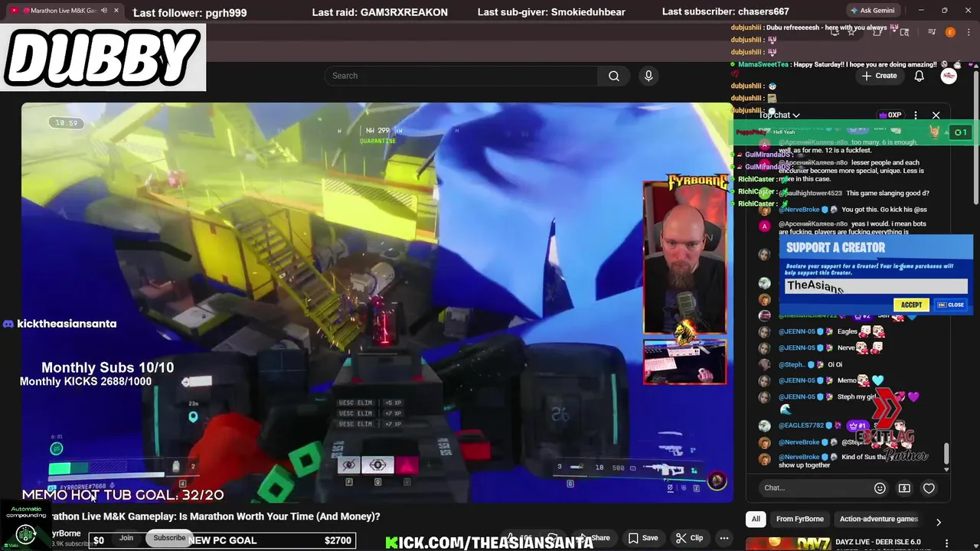This screenshot has height=551, width=980.
Task: Open live chat options menu
Action: 916,115
